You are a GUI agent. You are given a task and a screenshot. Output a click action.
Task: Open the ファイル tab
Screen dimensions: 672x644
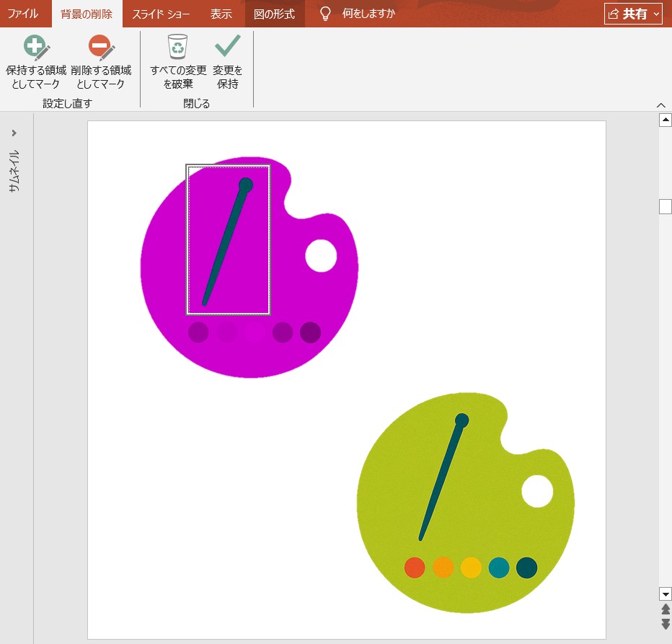click(23, 14)
